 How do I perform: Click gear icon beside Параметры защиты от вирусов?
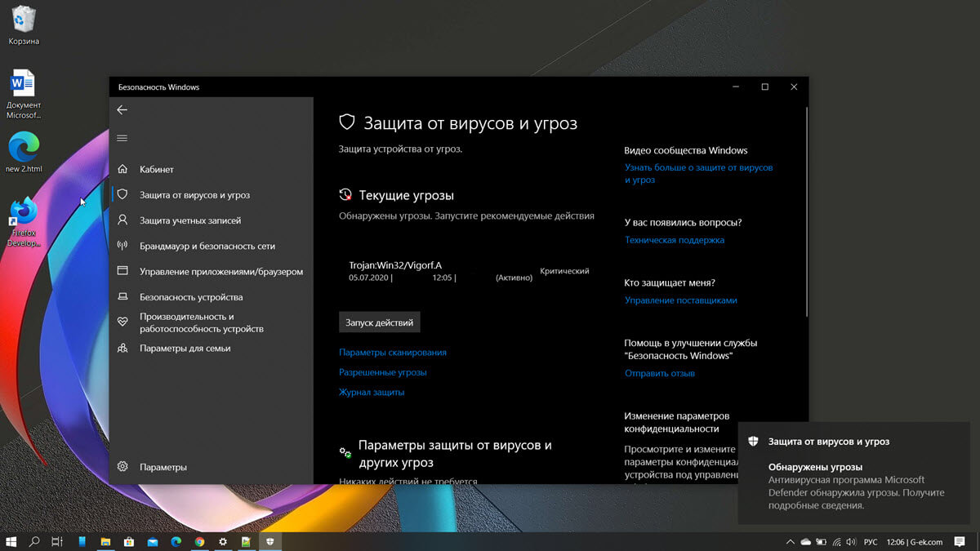[x=345, y=451]
